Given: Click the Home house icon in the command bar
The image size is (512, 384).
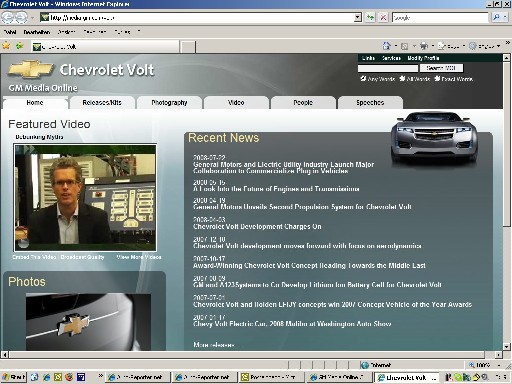Looking at the screenshot, I should [387, 46].
